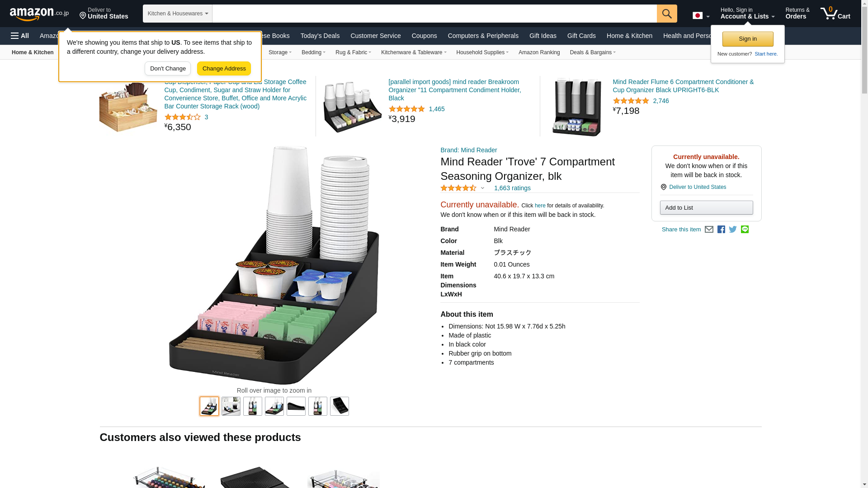This screenshot has height=488, width=868.
Task: Expand the Kitchen & Housewares search category dropdown
Action: point(178,14)
